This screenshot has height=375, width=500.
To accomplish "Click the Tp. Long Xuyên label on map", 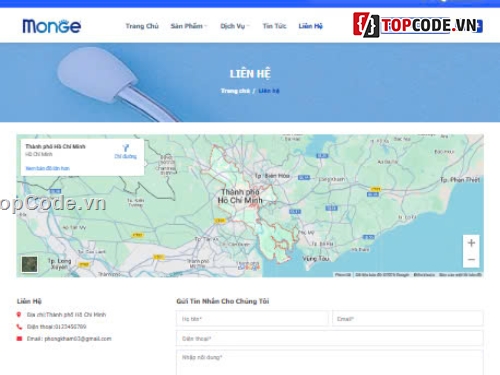I will tap(59, 264).
